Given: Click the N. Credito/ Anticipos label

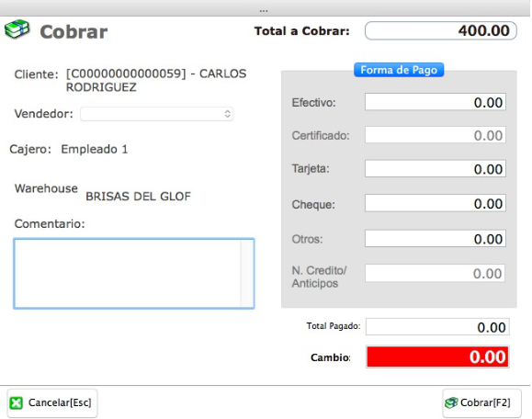Looking at the screenshot, I should [319, 277].
